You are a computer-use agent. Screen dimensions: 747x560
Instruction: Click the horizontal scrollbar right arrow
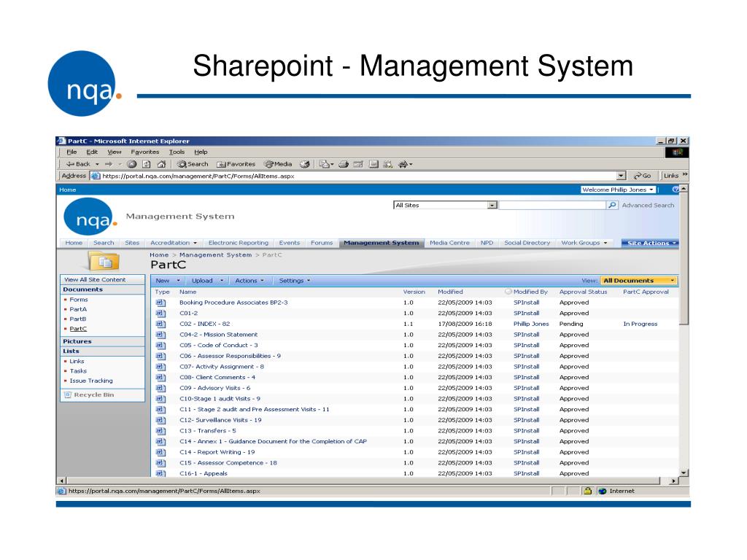tap(673, 481)
